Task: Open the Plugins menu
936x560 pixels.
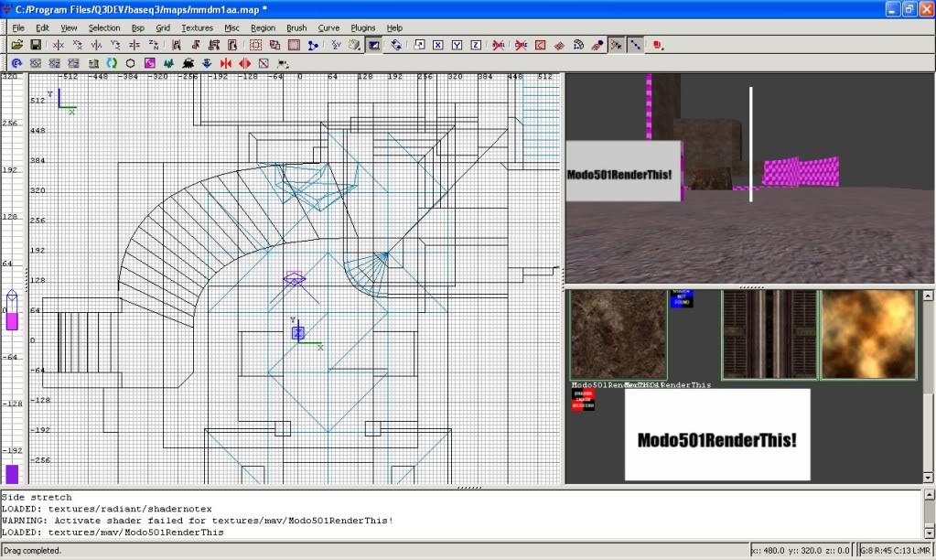Action: [x=363, y=28]
